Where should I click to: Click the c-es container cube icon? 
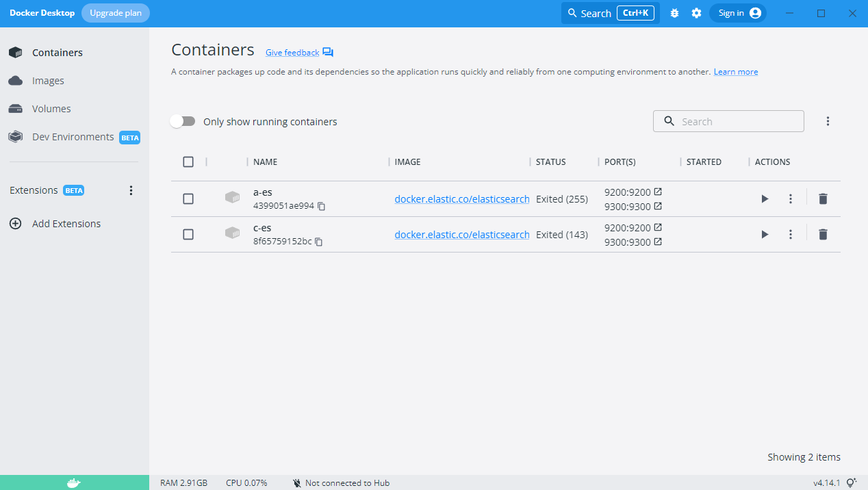(x=233, y=233)
